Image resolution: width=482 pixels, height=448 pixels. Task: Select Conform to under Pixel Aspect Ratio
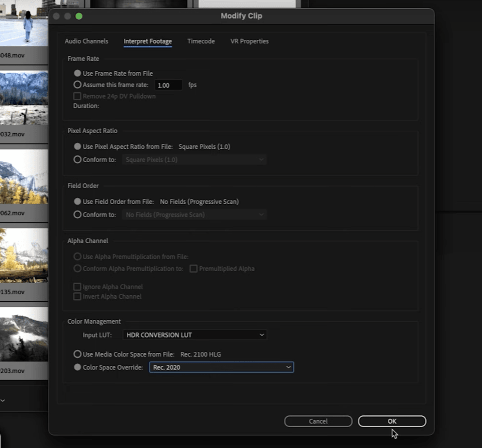click(x=78, y=159)
